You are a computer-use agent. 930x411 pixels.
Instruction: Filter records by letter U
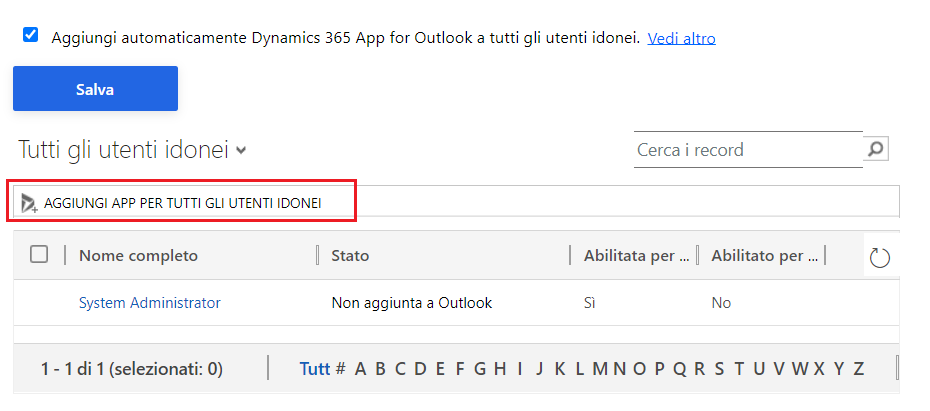pos(759,369)
